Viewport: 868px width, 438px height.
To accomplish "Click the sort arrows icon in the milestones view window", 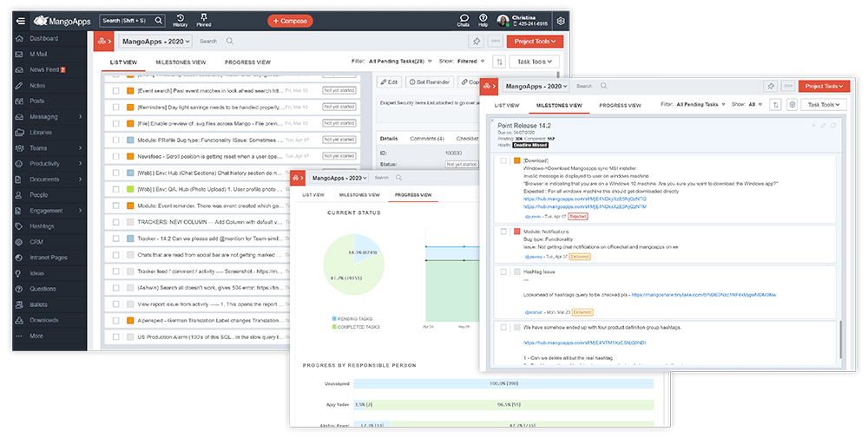I will [775, 105].
